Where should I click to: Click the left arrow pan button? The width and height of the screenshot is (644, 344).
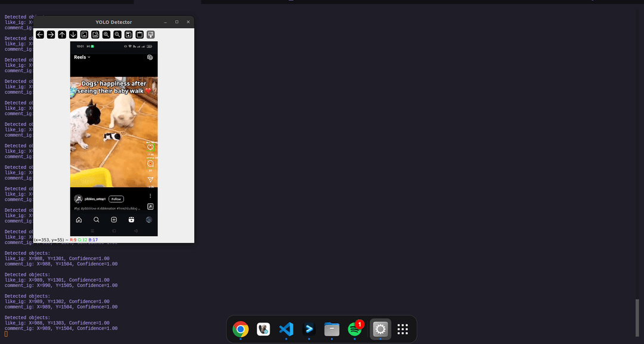click(40, 35)
